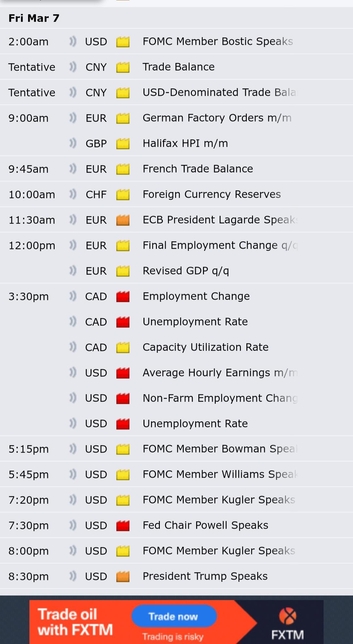353x644 pixels.
Task: Click the FXTM logo in the banner
Action: tap(288, 624)
